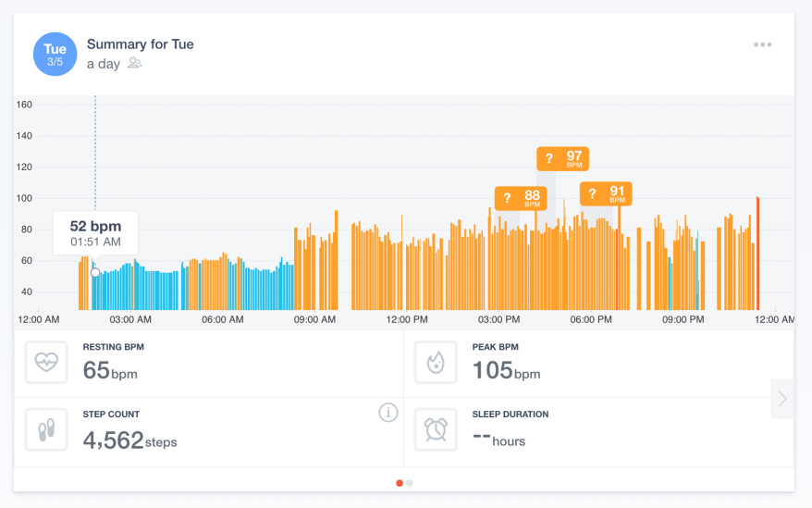Open the step count info icon

[x=388, y=413]
